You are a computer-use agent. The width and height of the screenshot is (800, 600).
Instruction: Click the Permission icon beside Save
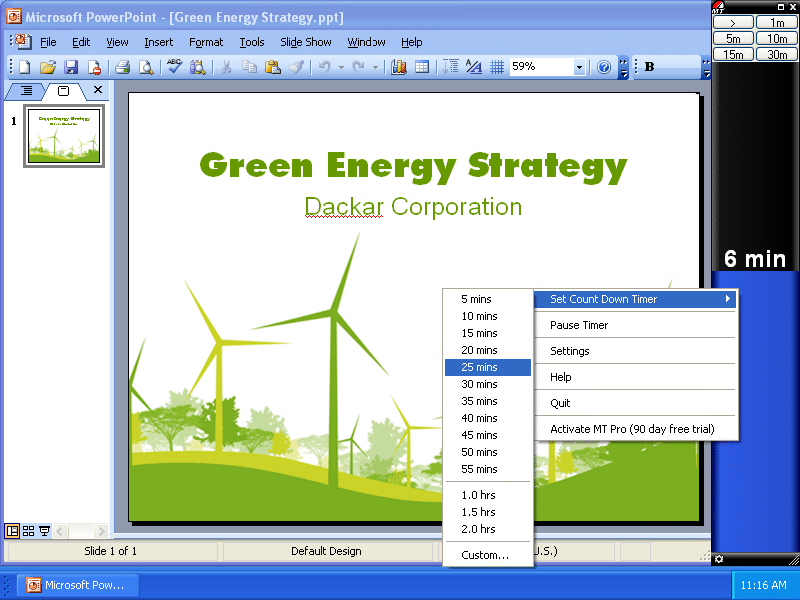(x=94, y=67)
